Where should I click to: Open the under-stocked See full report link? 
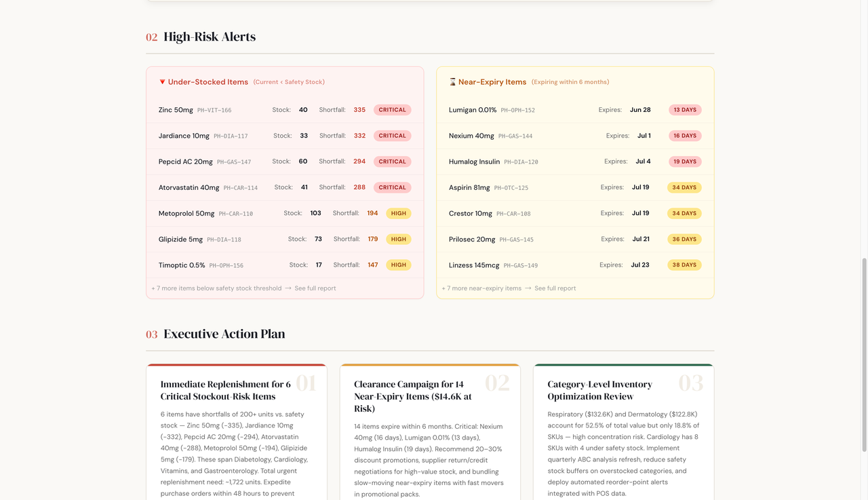pyautogui.click(x=315, y=288)
